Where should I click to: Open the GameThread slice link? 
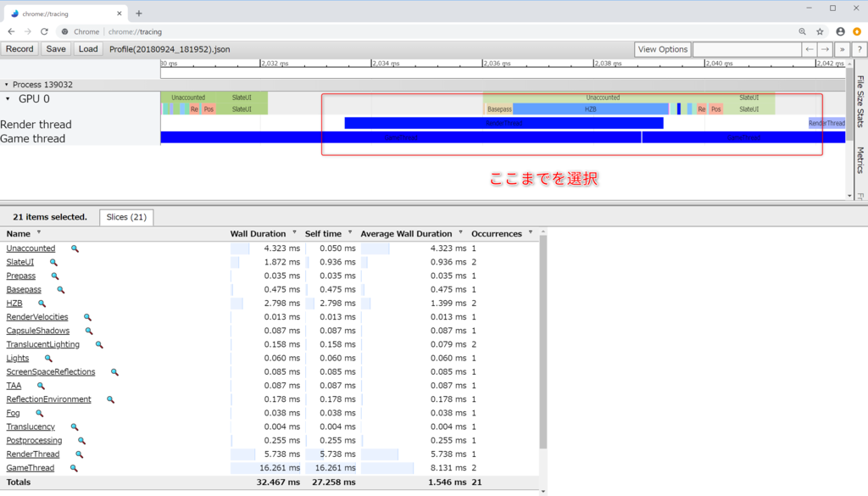[x=31, y=468]
